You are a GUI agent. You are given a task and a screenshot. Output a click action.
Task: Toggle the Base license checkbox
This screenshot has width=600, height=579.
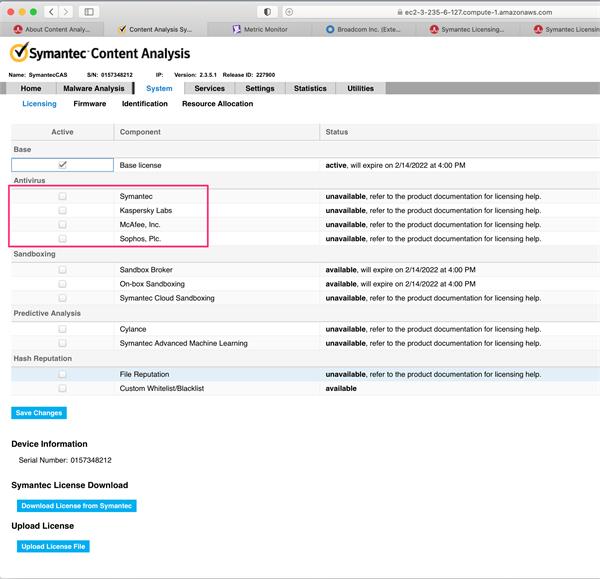(x=62, y=165)
